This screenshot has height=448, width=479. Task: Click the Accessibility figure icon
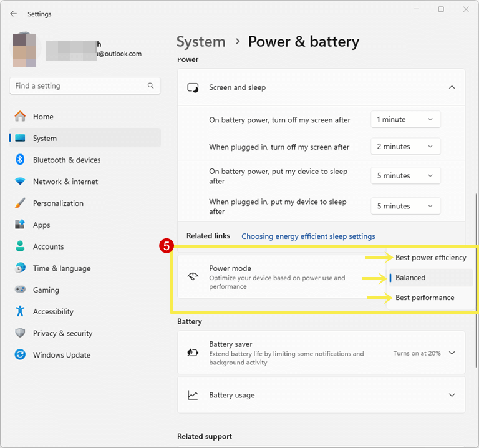(x=20, y=311)
